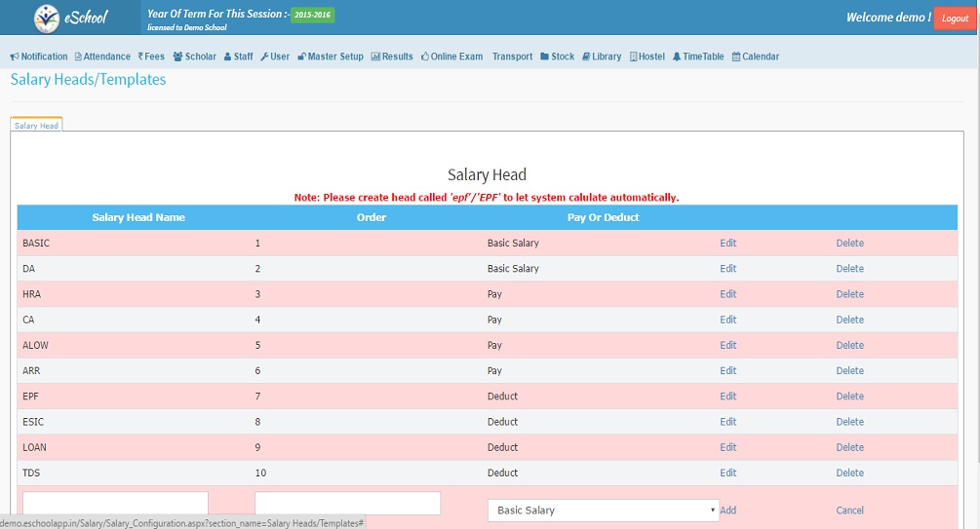The image size is (980, 529).
Task: Delete the TDS salary head
Action: [849, 473]
